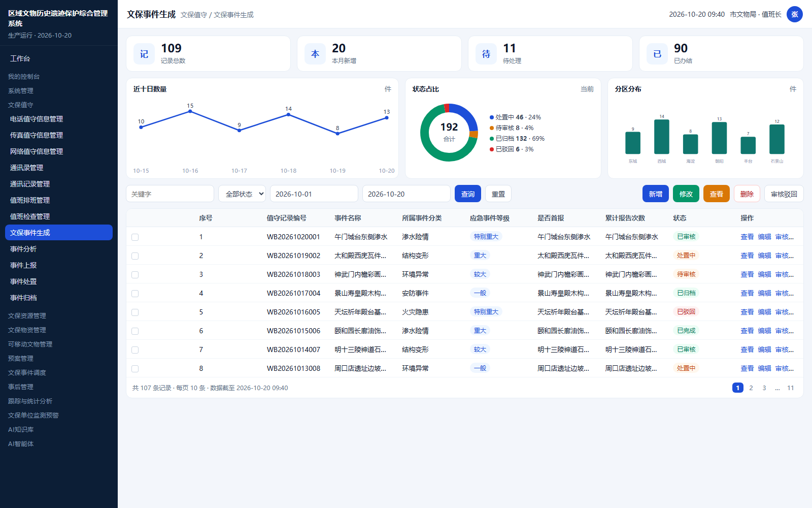Expand the 系统管理 sidebar group

click(21, 90)
